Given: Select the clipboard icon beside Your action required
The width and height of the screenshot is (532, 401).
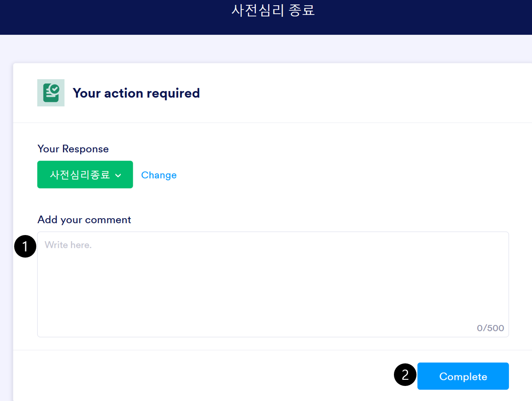Looking at the screenshot, I should click(x=50, y=93).
